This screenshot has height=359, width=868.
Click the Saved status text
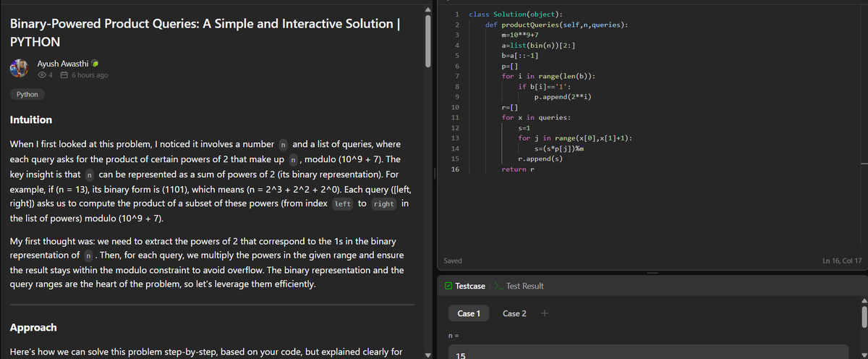tap(453, 261)
